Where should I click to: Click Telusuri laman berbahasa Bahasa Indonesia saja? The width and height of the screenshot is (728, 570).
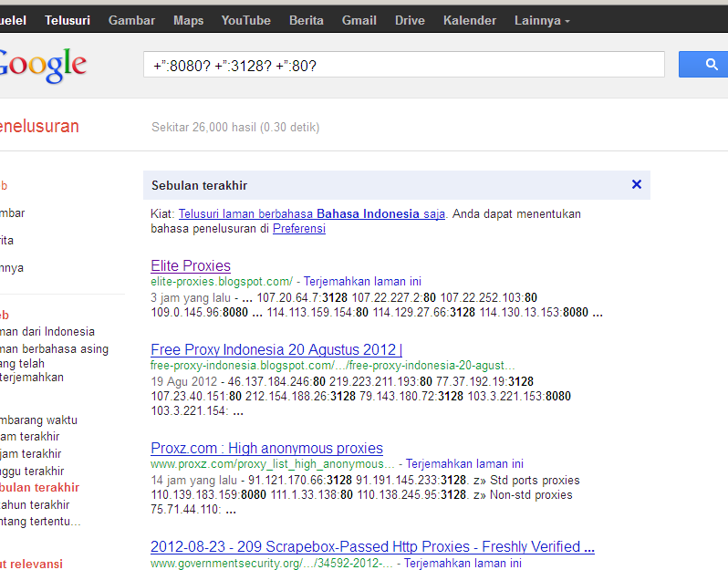coord(311,214)
